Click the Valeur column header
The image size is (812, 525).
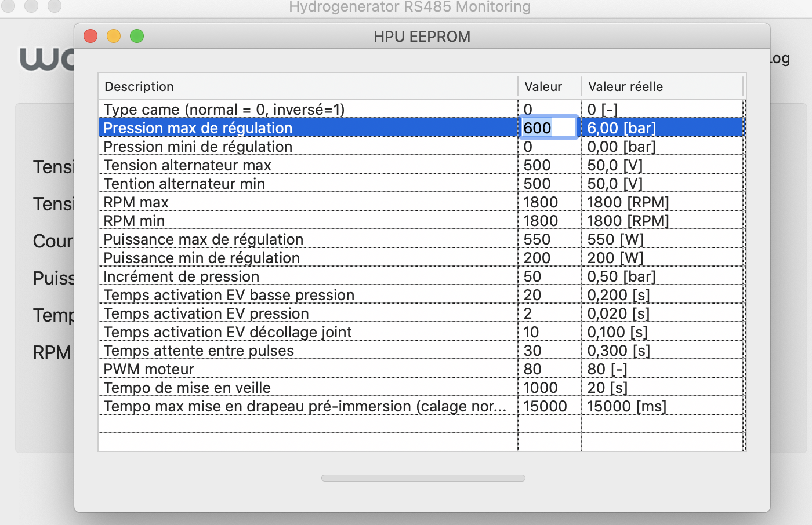pyautogui.click(x=550, y=86)
